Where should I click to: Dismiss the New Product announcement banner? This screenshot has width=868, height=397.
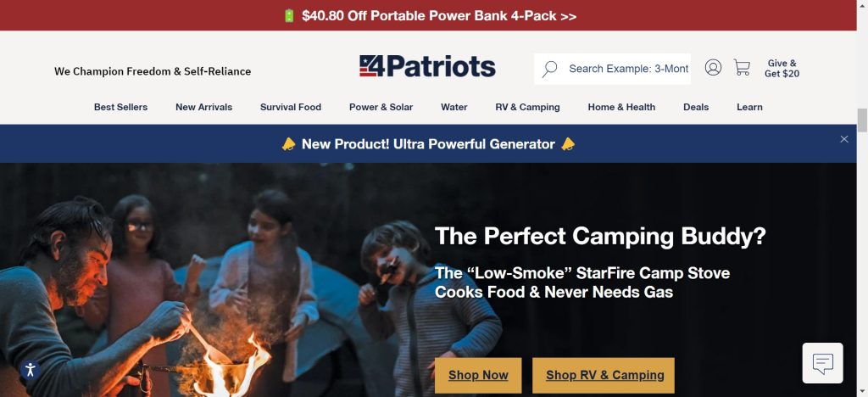[844, 139]
